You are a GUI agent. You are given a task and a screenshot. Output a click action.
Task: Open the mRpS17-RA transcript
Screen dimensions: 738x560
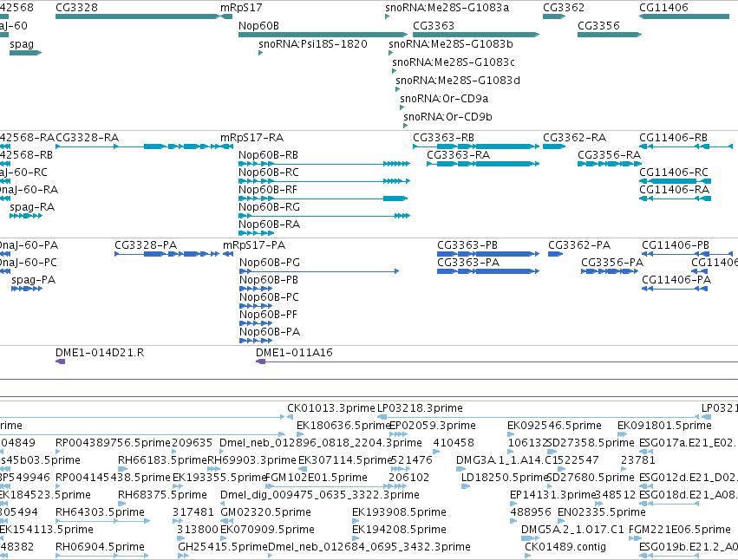[227, 147]
